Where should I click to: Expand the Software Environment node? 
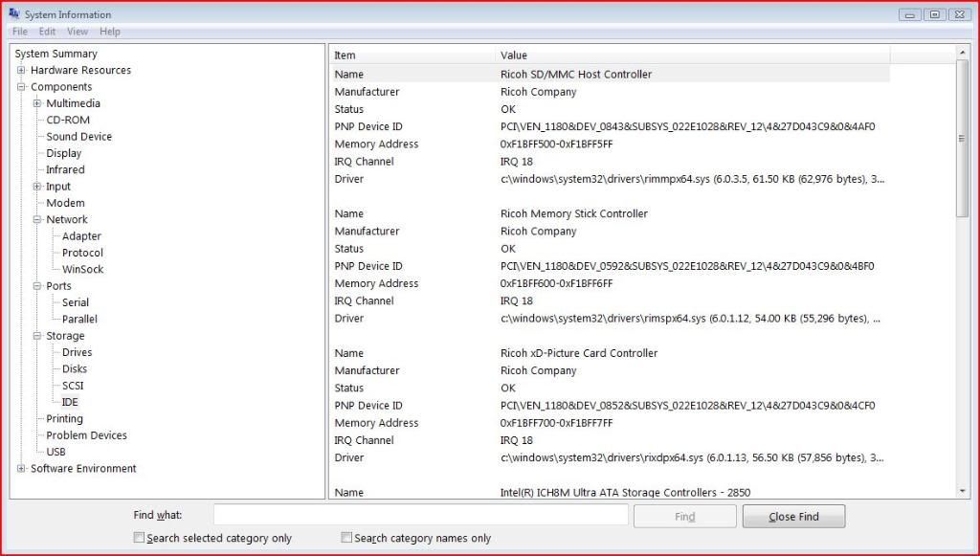pos(21,469)
